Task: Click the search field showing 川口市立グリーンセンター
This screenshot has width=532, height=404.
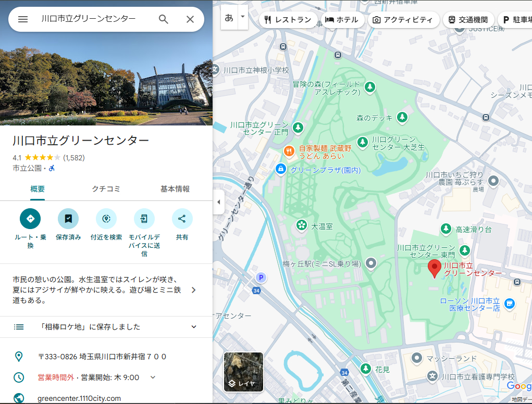Action: (x=89, y=19)
